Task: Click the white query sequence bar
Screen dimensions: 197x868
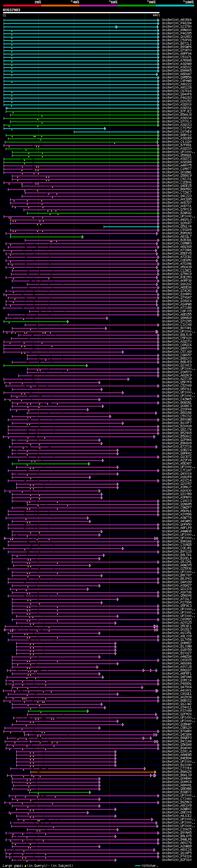Action: (x=81, y=13)
